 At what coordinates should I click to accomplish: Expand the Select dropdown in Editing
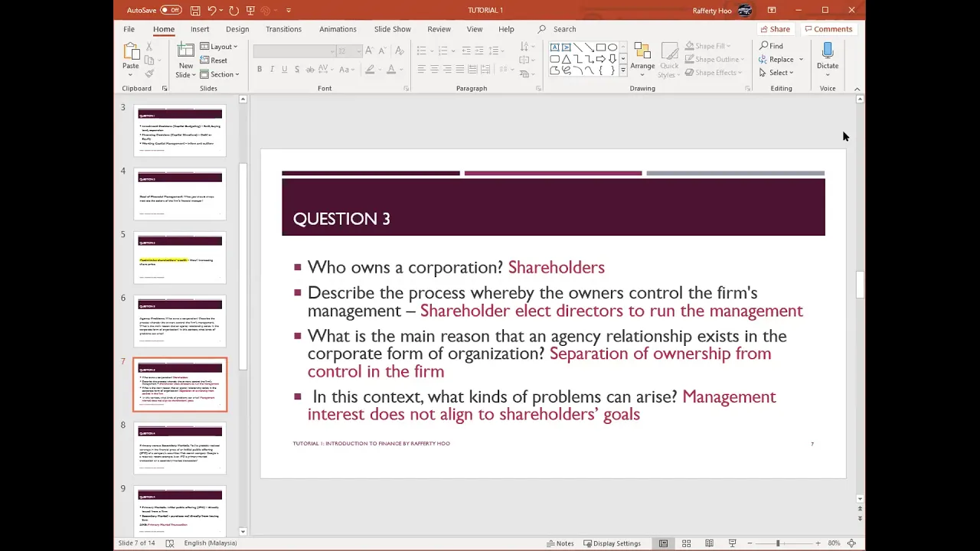(776, 73)
